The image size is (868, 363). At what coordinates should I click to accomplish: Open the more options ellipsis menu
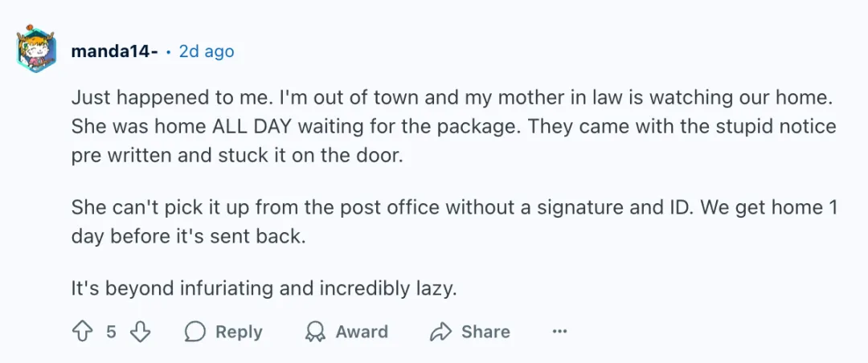click(560, 332)
